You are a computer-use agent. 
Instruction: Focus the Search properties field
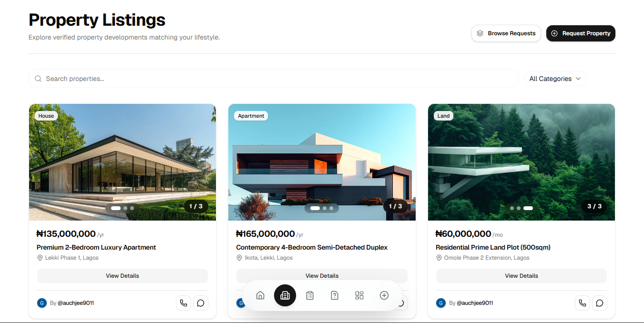tap(274, 79)
